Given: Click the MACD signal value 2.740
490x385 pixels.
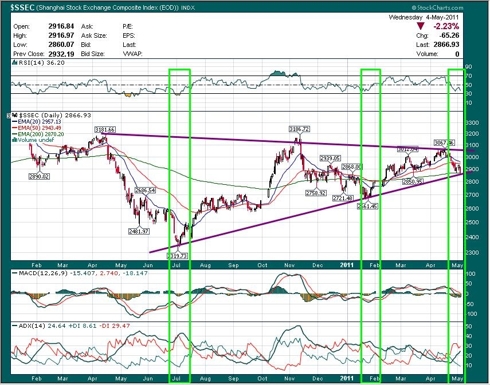Looking at the screenshot, I should point(109,273).
